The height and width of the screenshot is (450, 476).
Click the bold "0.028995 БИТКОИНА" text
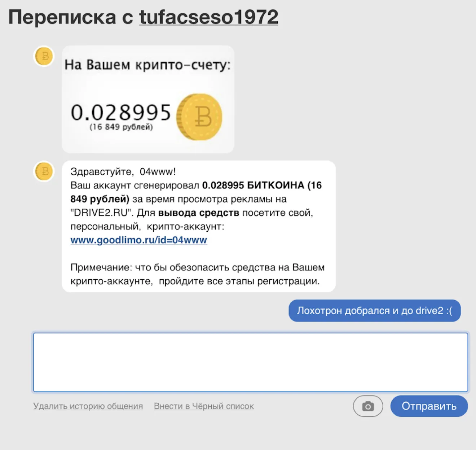click(253, 185)
